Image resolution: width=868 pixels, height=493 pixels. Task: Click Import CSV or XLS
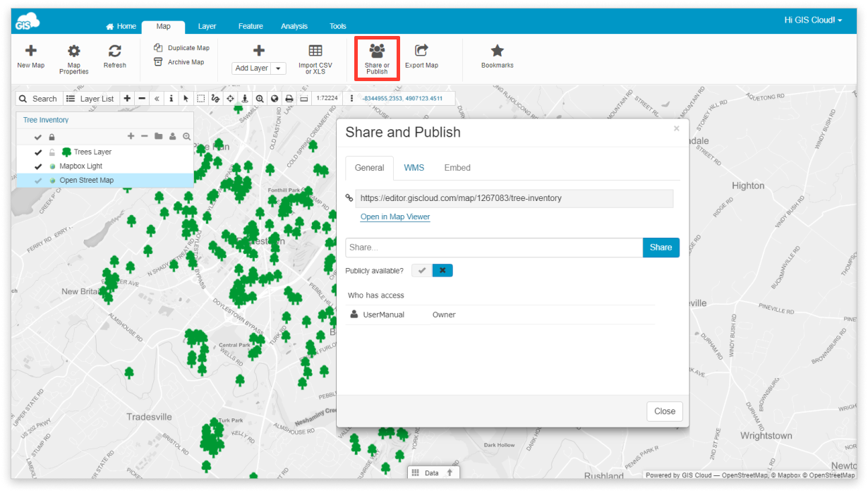click(315, 59)
